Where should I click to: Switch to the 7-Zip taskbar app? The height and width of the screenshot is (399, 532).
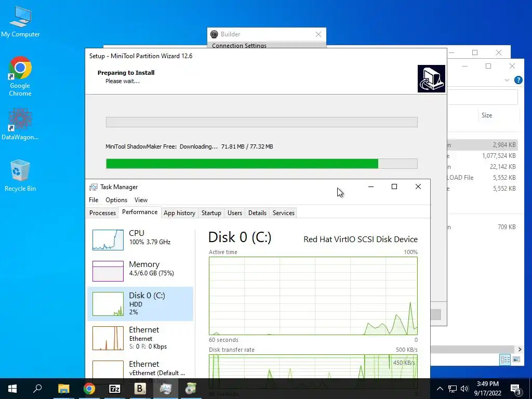[114, 389]
